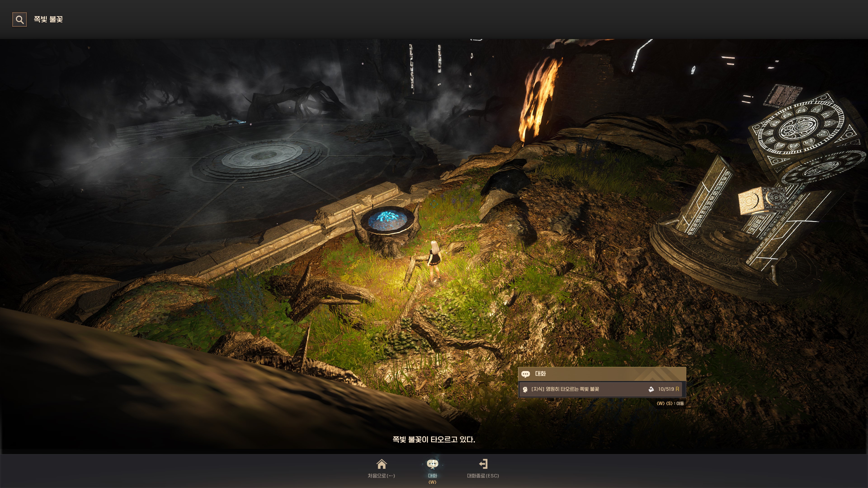
Task: Click the 대화 panel title text
Action: click(x=540, y=373)
